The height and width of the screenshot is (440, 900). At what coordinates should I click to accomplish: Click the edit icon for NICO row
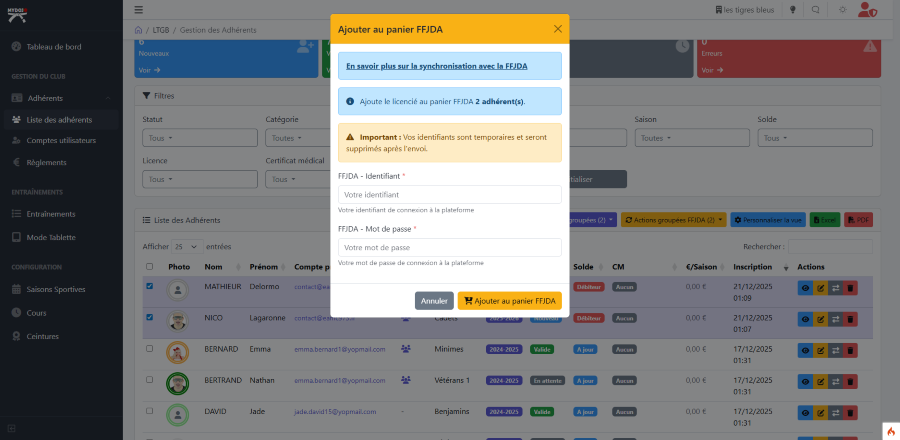(820, 318)
